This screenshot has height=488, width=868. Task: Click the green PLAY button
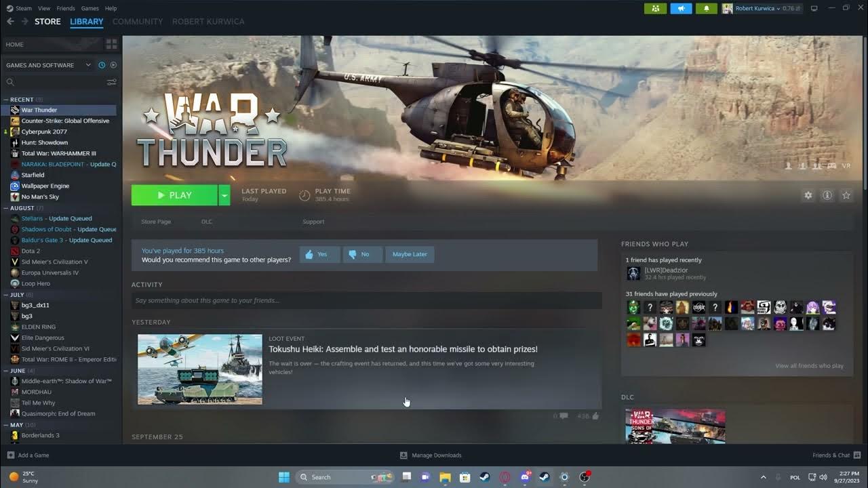point(174,195)
